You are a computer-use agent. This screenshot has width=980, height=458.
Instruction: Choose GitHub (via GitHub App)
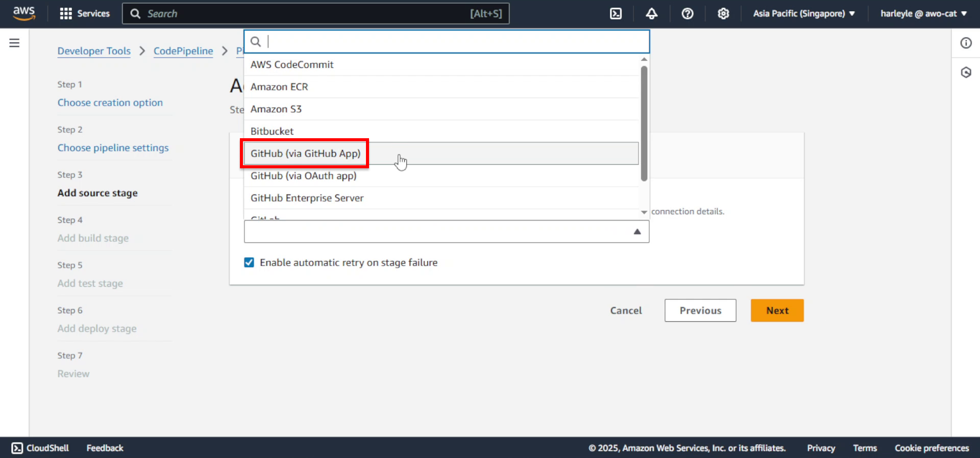pyautogui.click(x=442, y=154)
